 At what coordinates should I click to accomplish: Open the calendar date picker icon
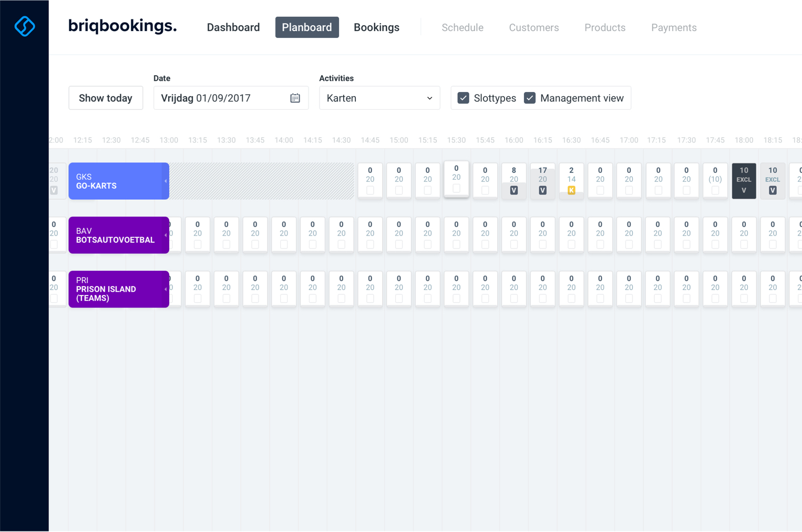[x=295, y=98]
